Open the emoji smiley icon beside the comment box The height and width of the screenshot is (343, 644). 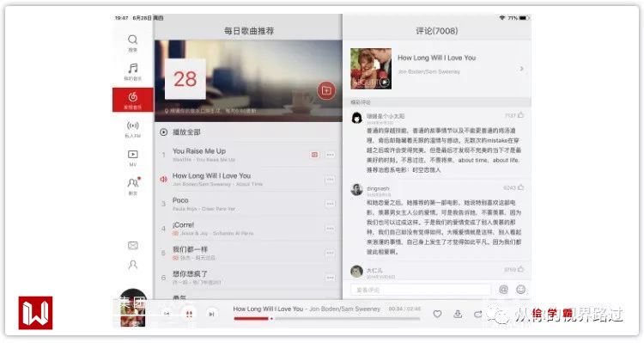tap(521, 290)
